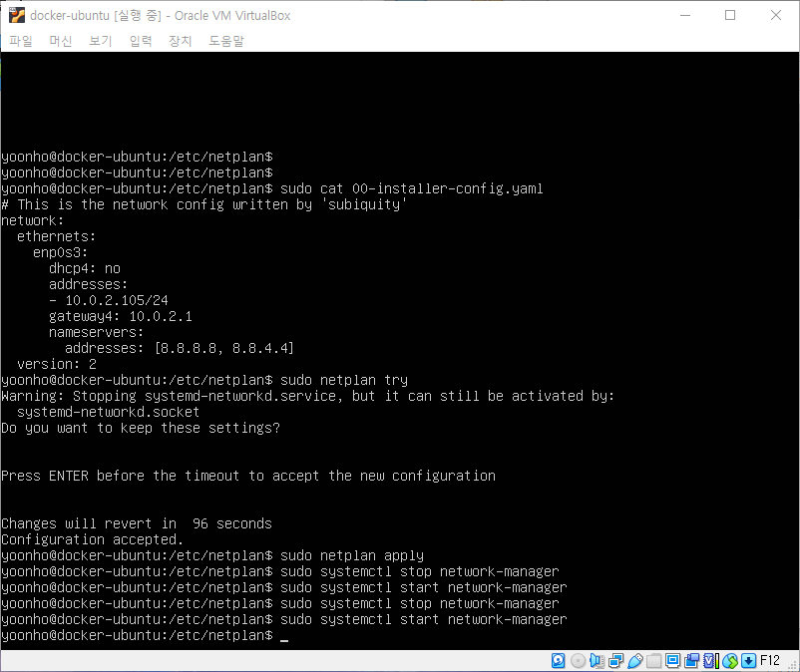
Task: Click the display settings status icon
Action: click(673, 661)
